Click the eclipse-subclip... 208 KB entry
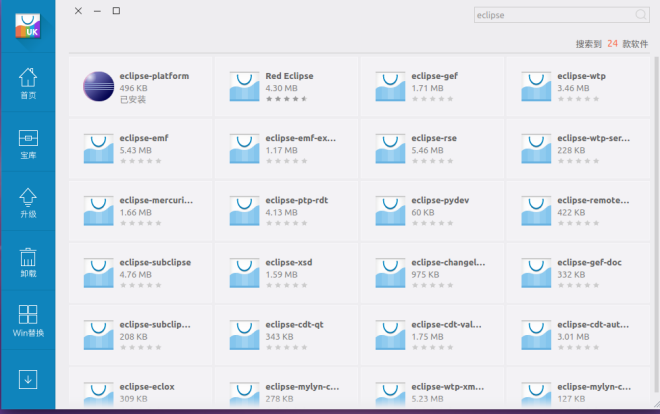This screenshot has height=414, width=660. 141,335
